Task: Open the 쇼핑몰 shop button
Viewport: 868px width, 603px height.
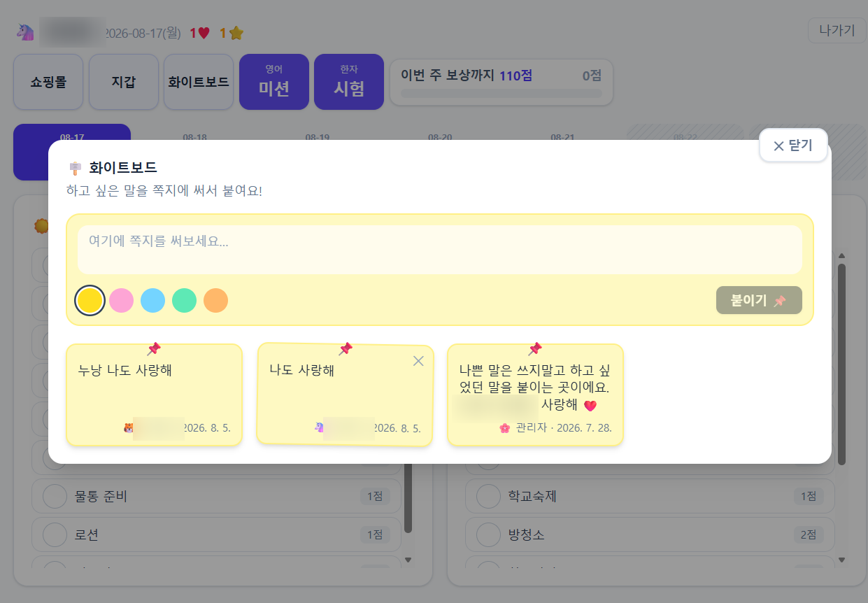Action: 48,82
